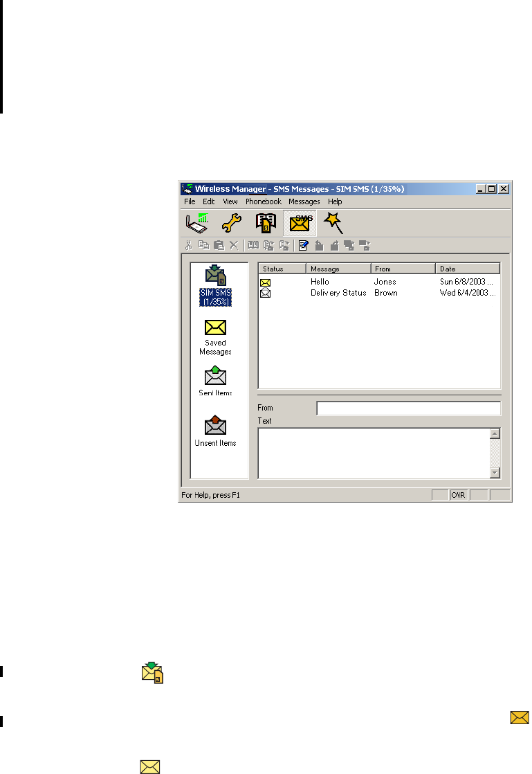Screen dimensions: 532x774
Task: Click sender name Brown
Action: point(386,293)
